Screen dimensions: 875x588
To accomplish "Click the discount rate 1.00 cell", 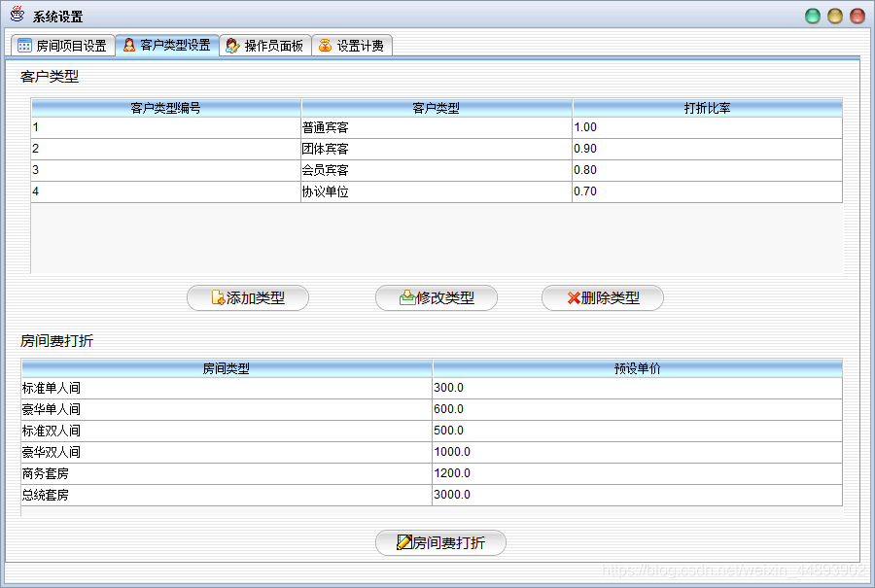I will click(708, 127).
